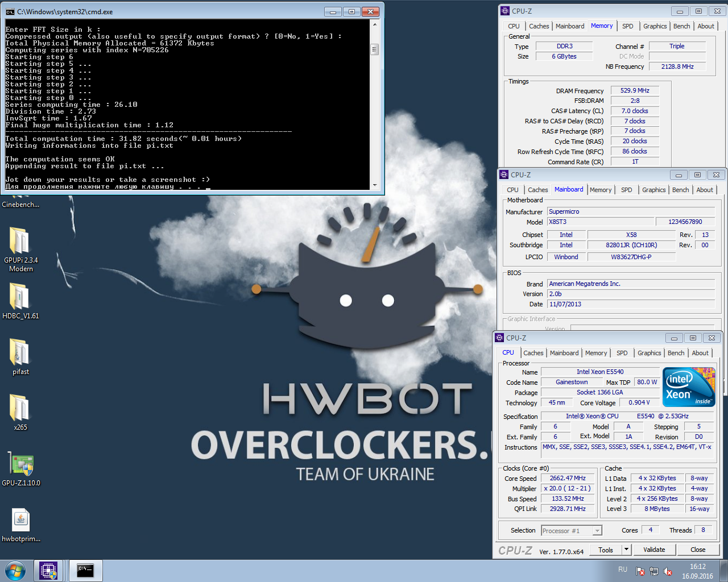
Task: Click the Intel Xeon E5540 name field
Action: pos(599,372)
